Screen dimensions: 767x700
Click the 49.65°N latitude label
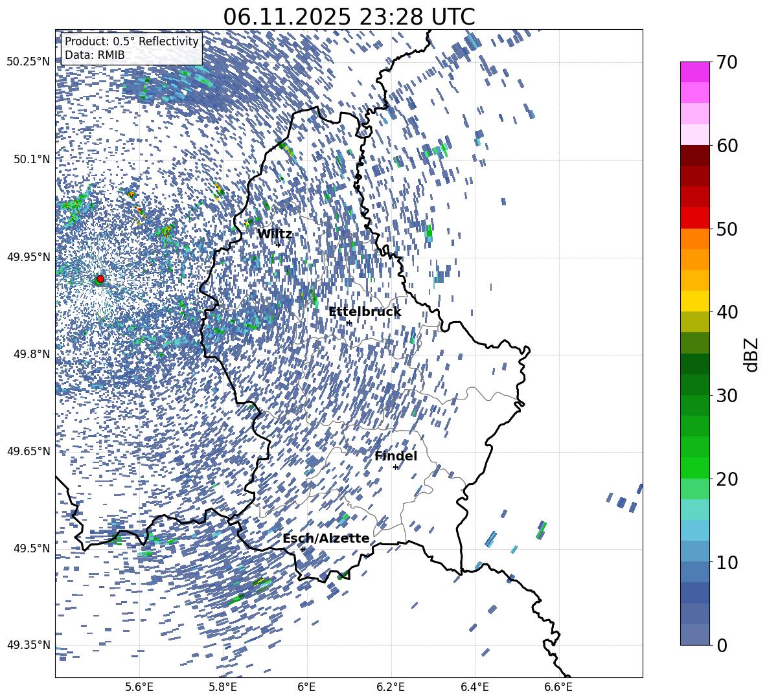coord(29,451)
